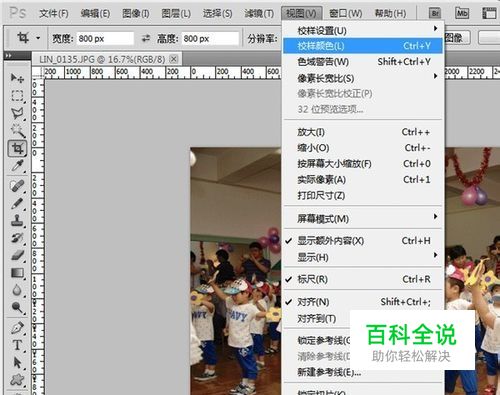Launch Adobe Bridge with Br icon
This screenshot has width=500, height=395.
pos(435,13)
